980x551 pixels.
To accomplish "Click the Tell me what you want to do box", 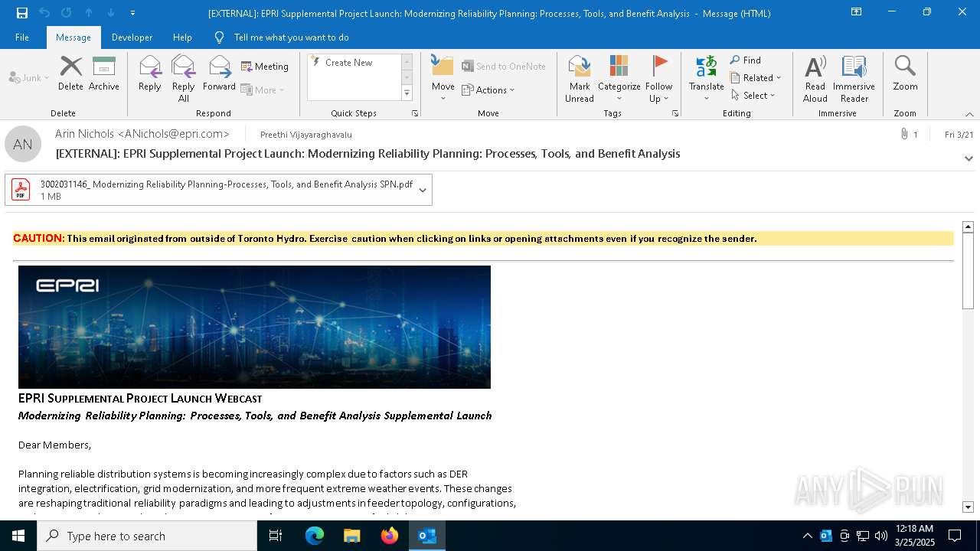I will (x=291, y=37).
